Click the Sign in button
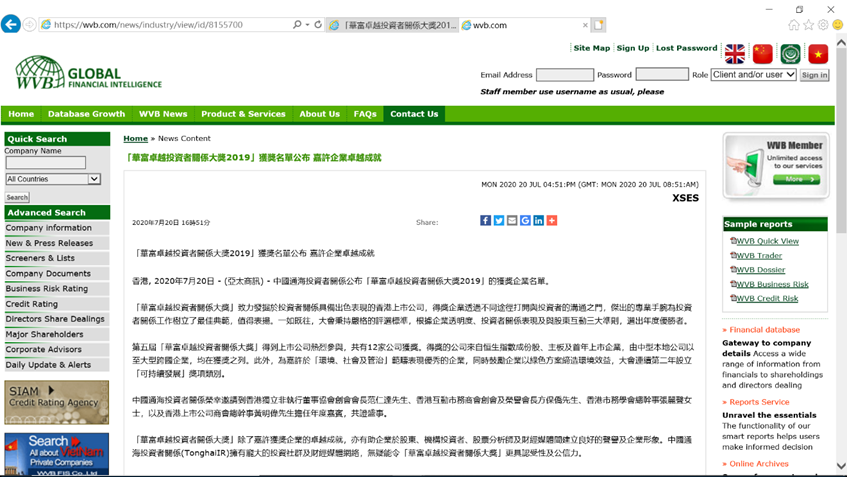 tap(814, 75)
